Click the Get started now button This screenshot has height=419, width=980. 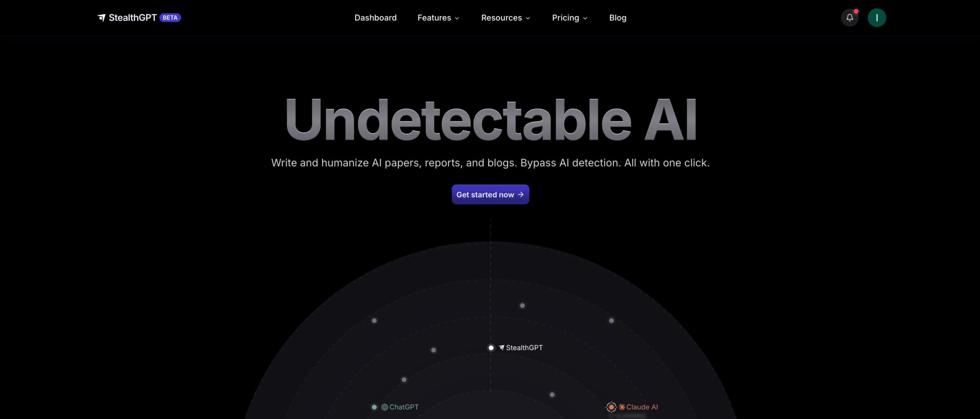coord(490,194)
